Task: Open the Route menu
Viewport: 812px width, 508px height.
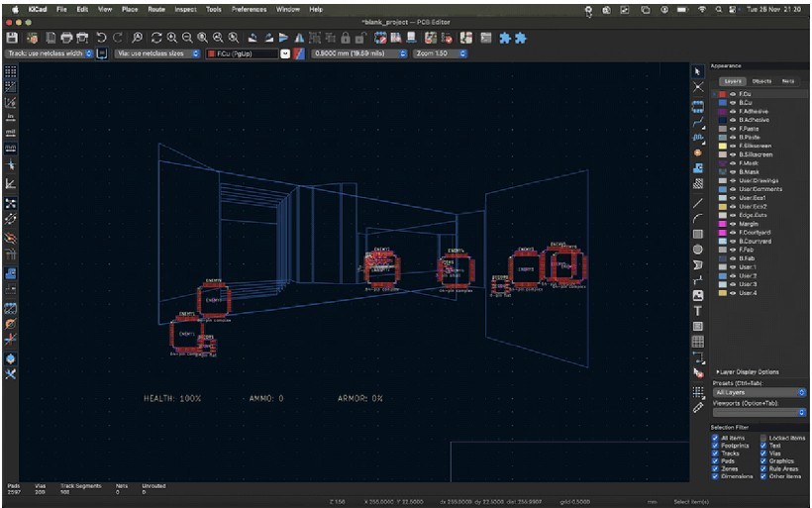Action: coord(156,8)
